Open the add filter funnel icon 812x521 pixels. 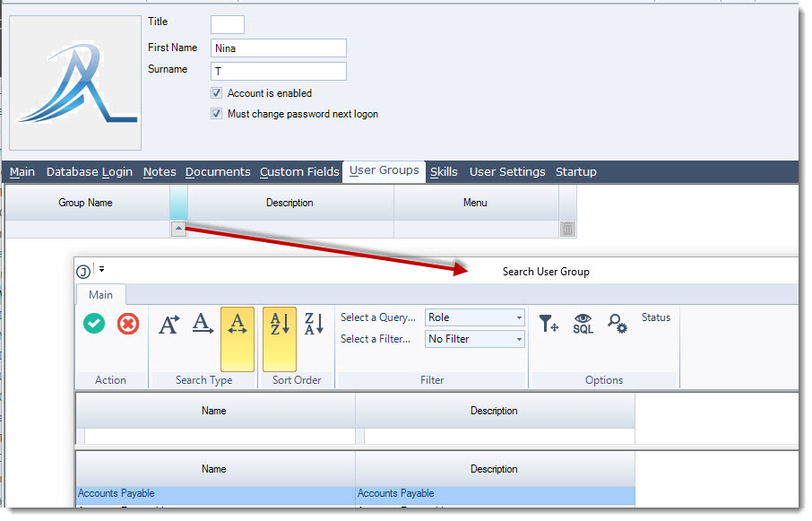(549, 324)
